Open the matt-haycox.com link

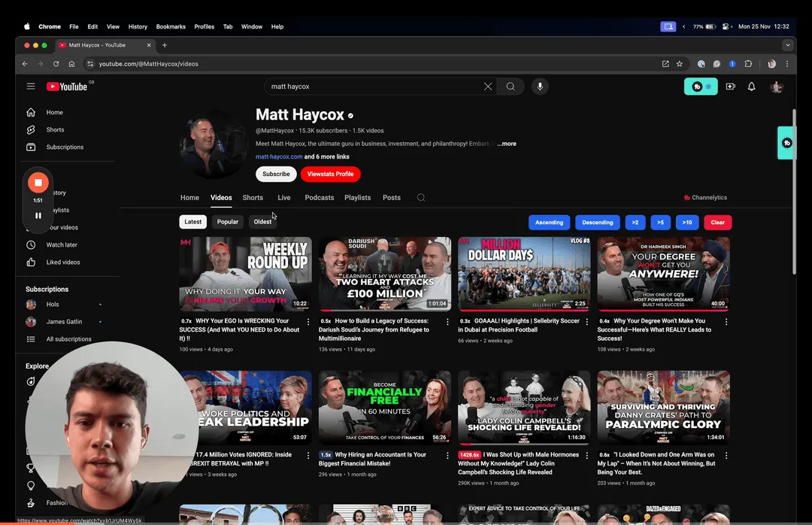tap(279, 156)
